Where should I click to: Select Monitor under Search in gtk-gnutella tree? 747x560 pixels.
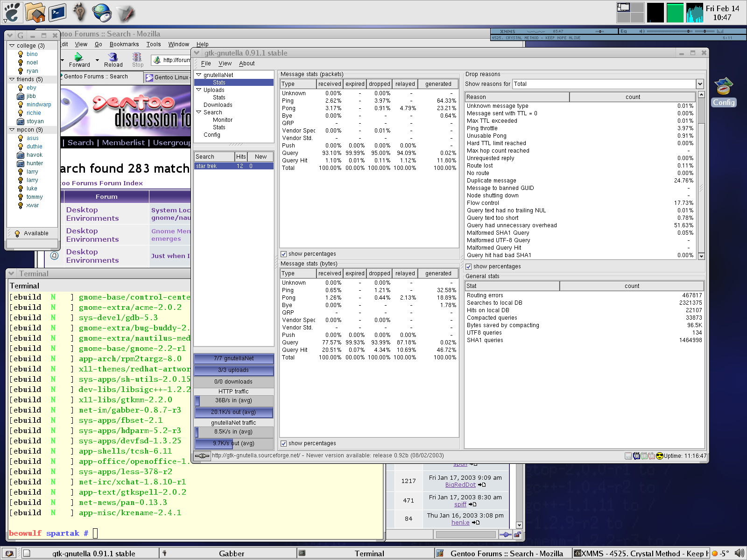223,120
